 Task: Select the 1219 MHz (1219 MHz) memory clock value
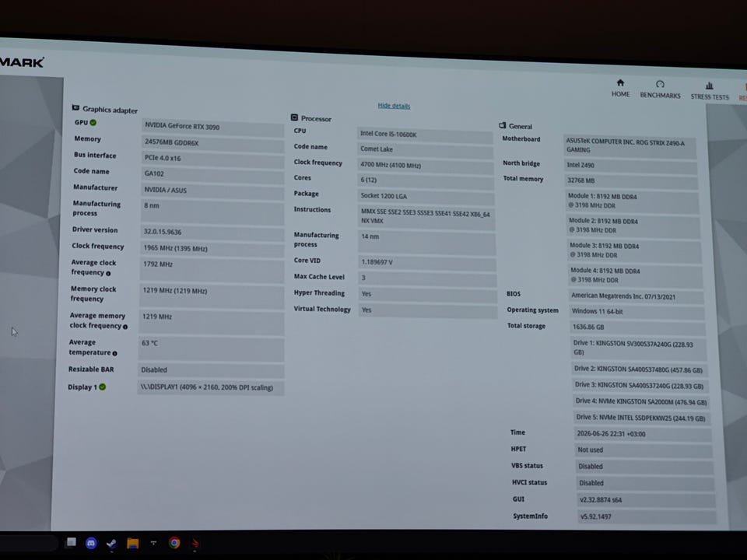coord(212,296)
